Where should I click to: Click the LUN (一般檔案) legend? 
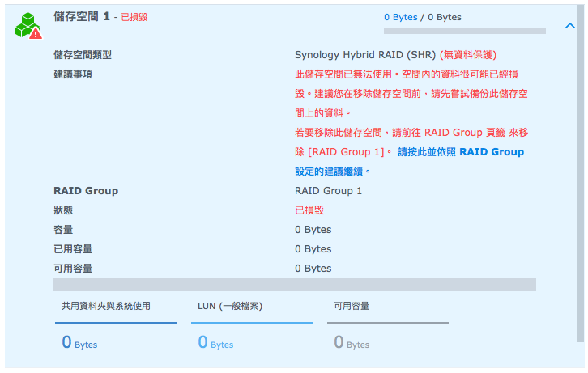(x=230, y=306)
